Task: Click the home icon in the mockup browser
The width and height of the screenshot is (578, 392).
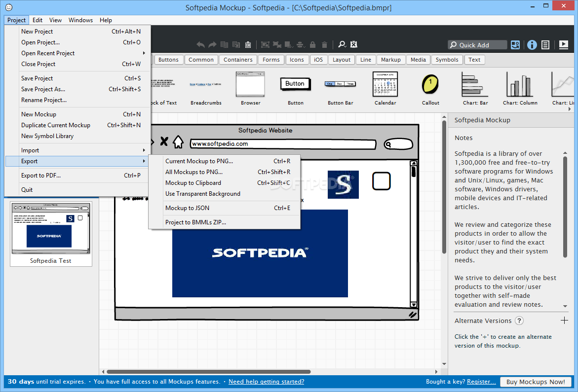Action: [x=178, y=142]
